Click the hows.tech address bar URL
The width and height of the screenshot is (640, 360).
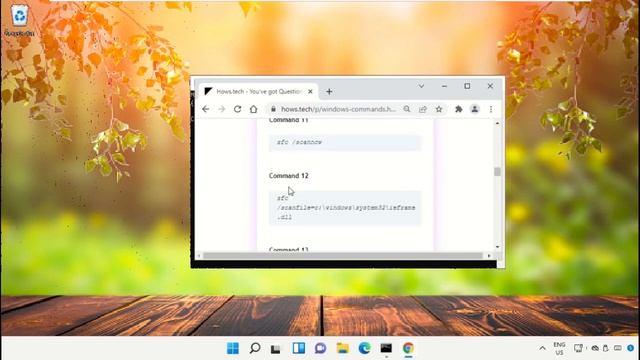tap(338, 109)
